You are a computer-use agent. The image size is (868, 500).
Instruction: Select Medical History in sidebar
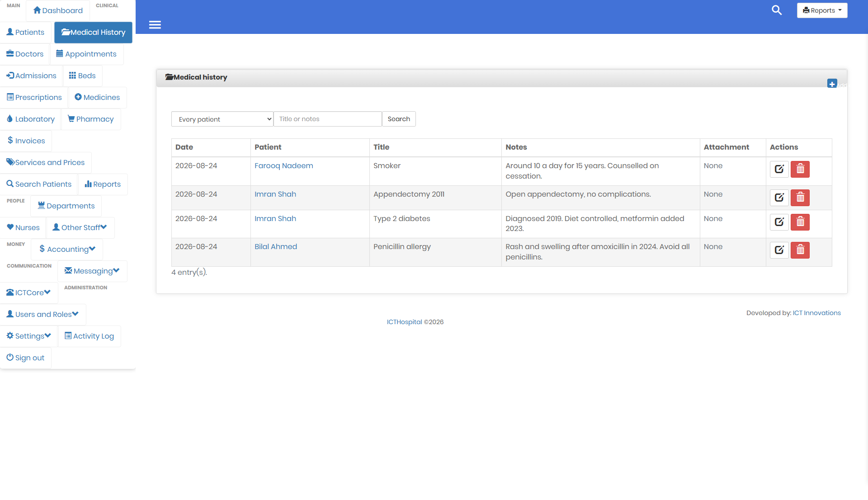click(x=93, y=32)
